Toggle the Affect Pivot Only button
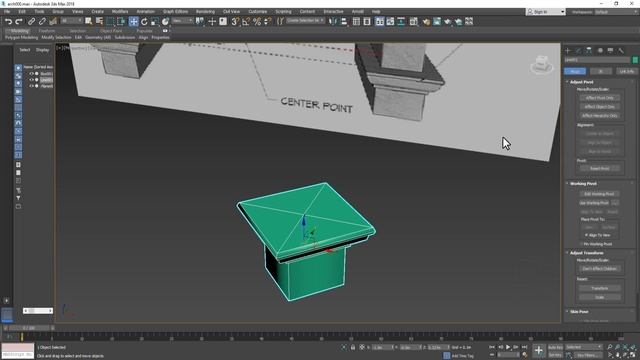 600,98
